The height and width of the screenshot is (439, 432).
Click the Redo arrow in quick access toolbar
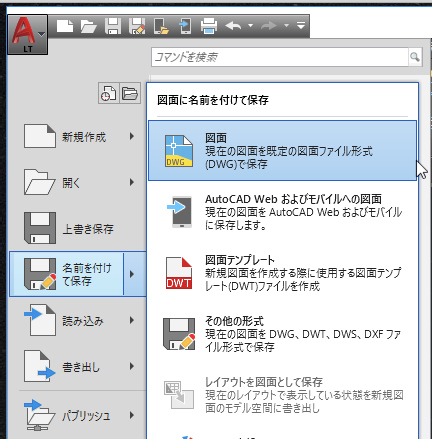tap(269, 26)
